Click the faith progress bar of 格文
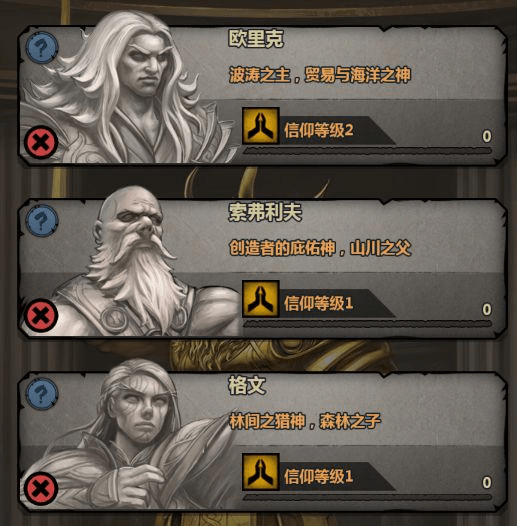This screenshot has height=526, width=517. click(x=367, y=497)
